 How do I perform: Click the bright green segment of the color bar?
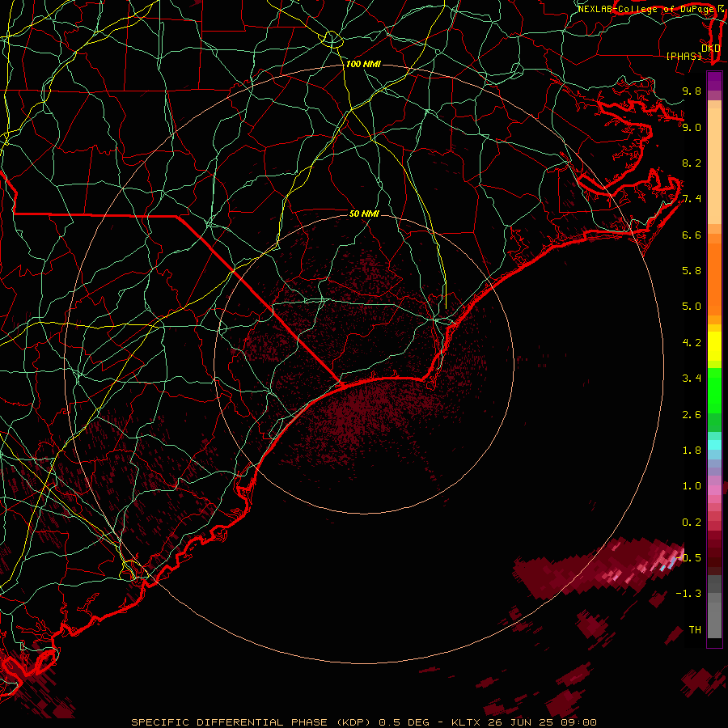point(714,390)
